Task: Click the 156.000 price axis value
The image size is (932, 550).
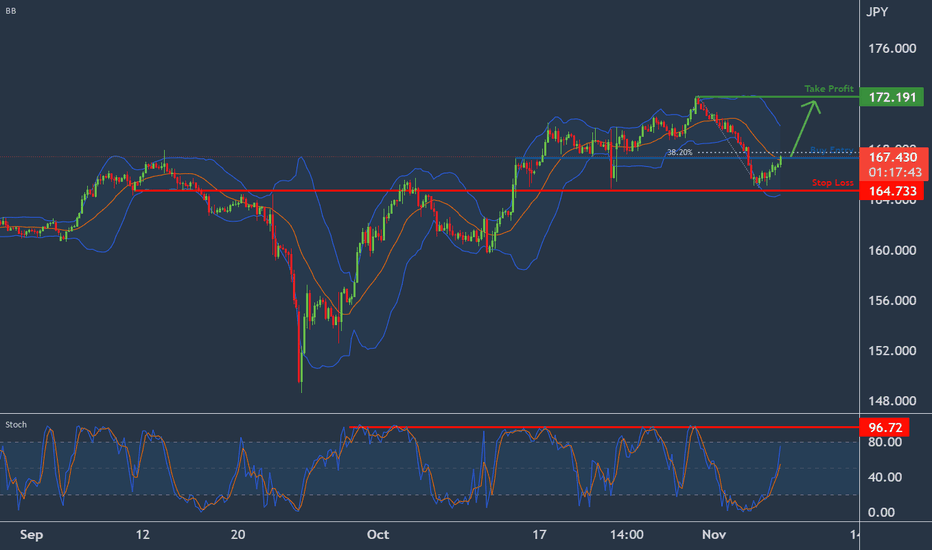Action: click(892, 300)
